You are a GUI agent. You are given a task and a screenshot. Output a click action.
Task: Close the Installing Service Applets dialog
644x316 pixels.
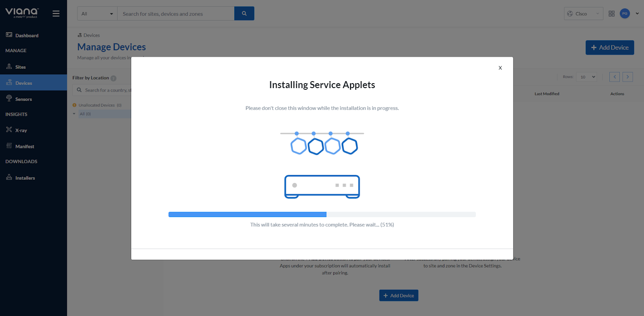click(x=500, y=68)
